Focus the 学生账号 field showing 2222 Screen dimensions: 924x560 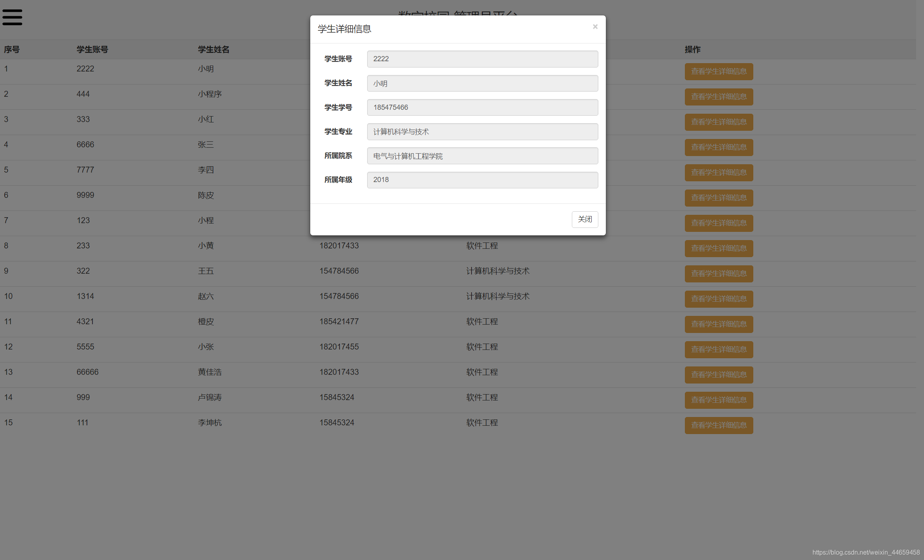482,59
